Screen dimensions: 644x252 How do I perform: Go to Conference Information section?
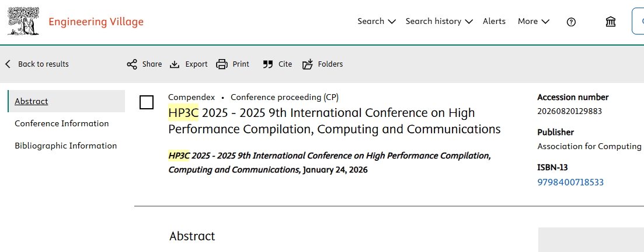[x=61, y=123]
